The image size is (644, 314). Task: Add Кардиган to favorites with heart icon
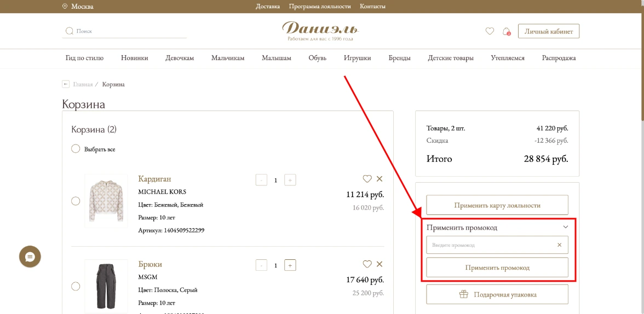click(367, 179)
